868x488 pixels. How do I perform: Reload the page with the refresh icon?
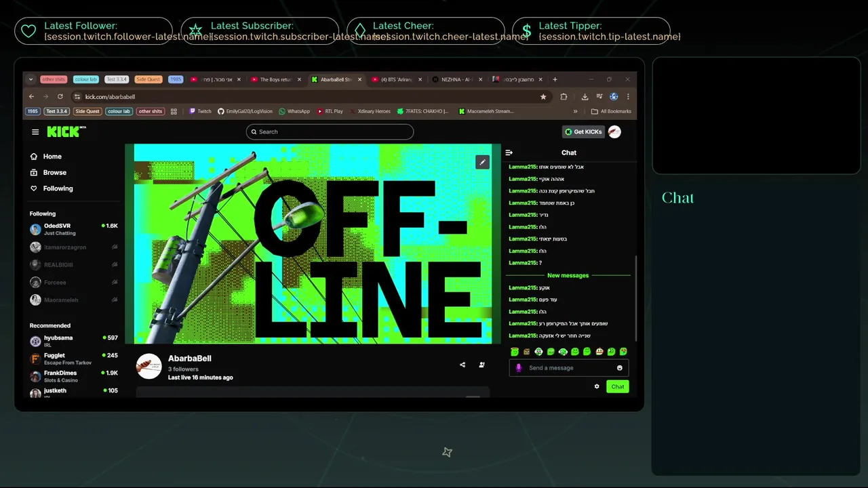coord(60,96)
